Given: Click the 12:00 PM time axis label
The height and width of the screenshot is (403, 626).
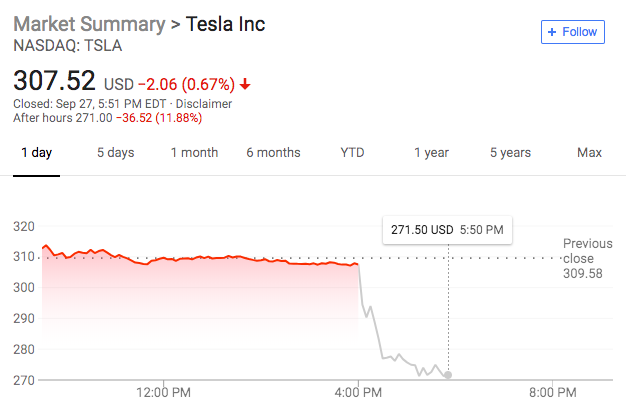Looking at the screenshot, I should (163, 391).
